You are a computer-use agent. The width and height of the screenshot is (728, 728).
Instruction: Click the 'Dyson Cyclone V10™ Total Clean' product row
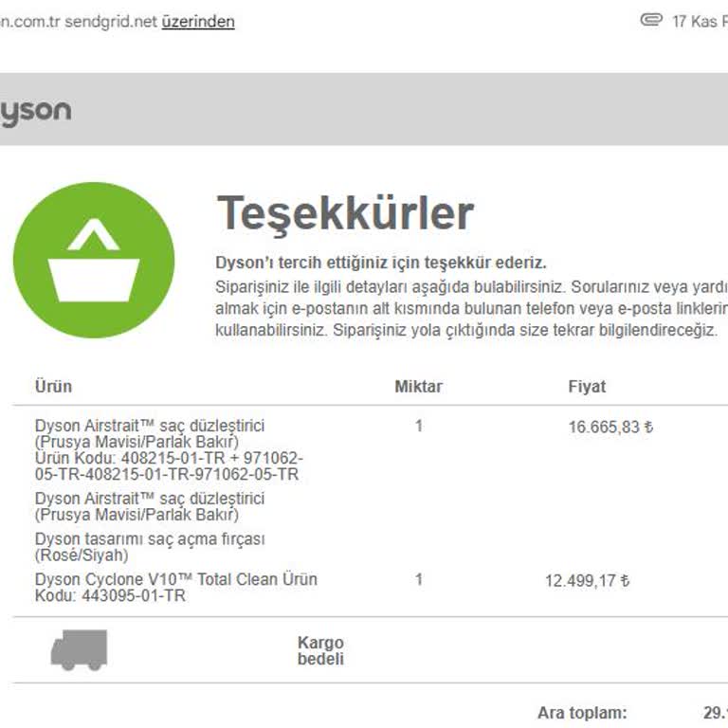[x=176, y=588]
